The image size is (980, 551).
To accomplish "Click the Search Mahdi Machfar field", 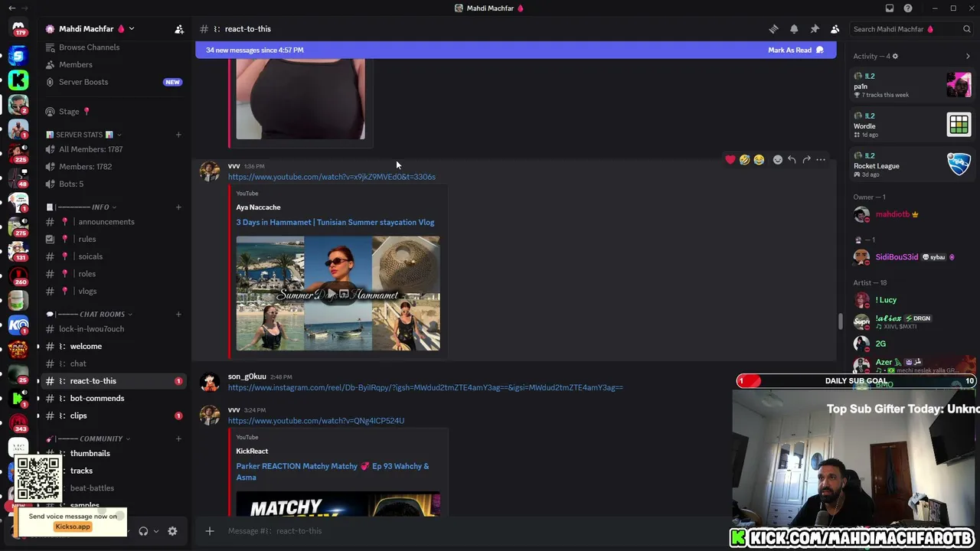I will [x=911, y=29].
